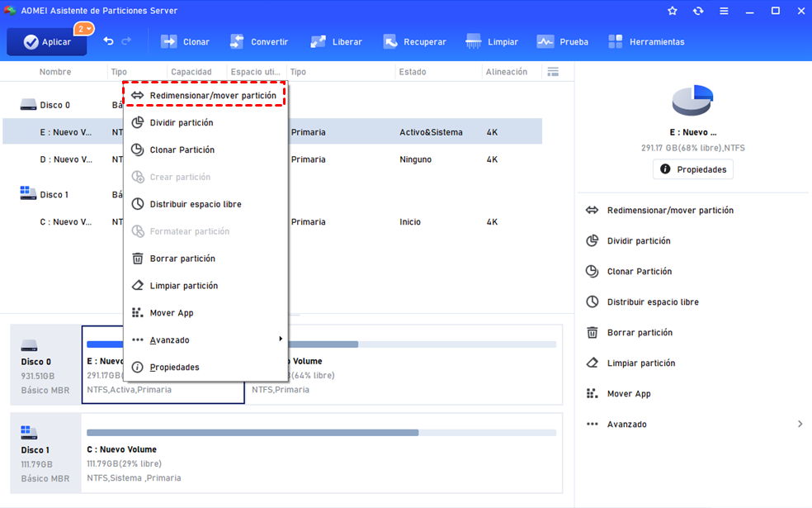
Task: Choose Dividir partición in context menu
Action: (205, 123)
